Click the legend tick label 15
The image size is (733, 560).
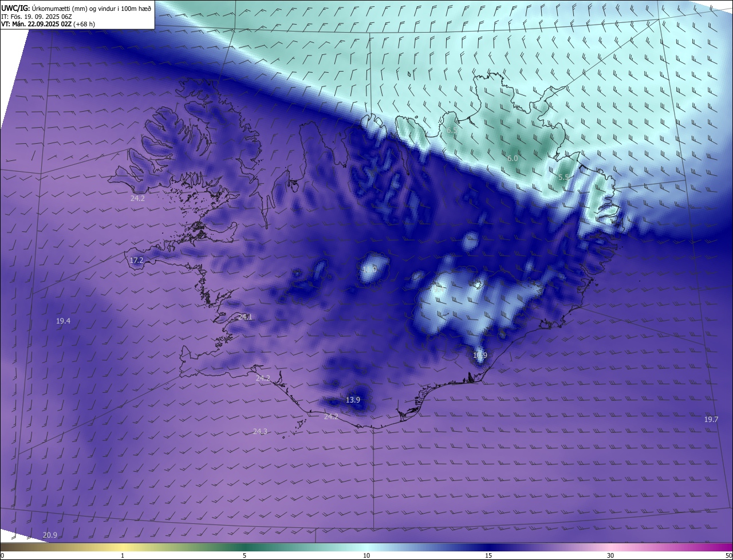[x=488, y=555]
